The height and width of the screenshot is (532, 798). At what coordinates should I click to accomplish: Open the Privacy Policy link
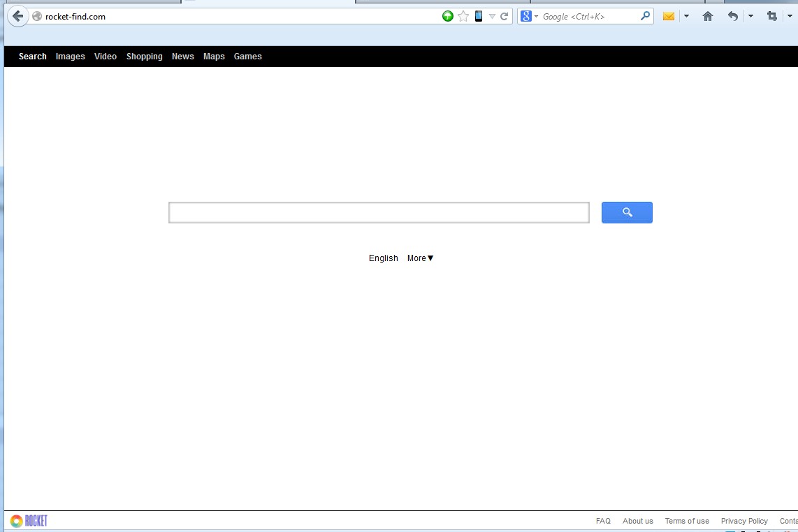point(744,521)
